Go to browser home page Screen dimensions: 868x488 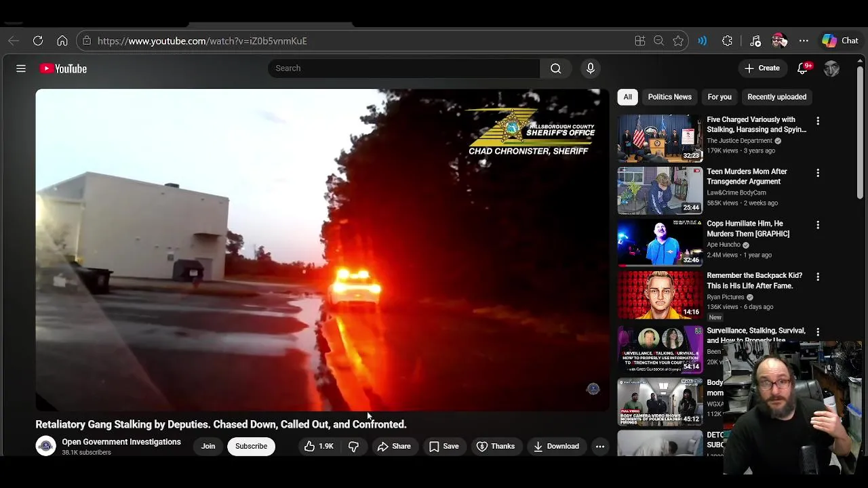(62, 41)
